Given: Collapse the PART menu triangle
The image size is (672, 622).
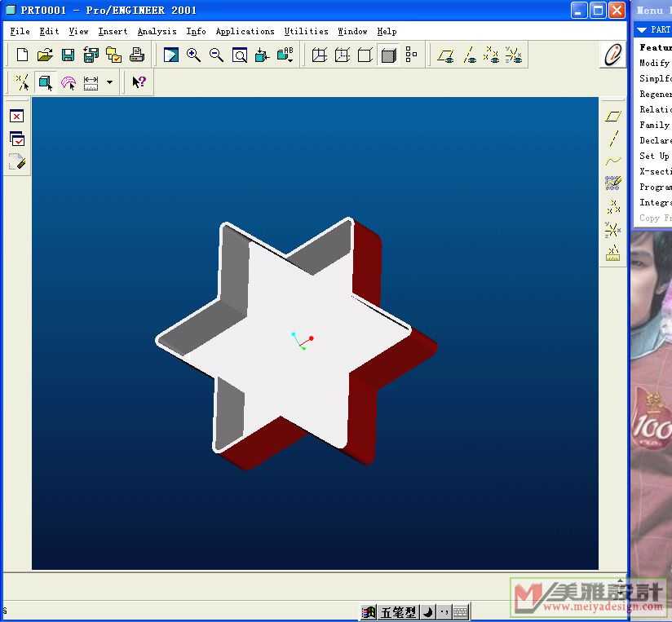Looking at the screenshot, I should point(642,30).
